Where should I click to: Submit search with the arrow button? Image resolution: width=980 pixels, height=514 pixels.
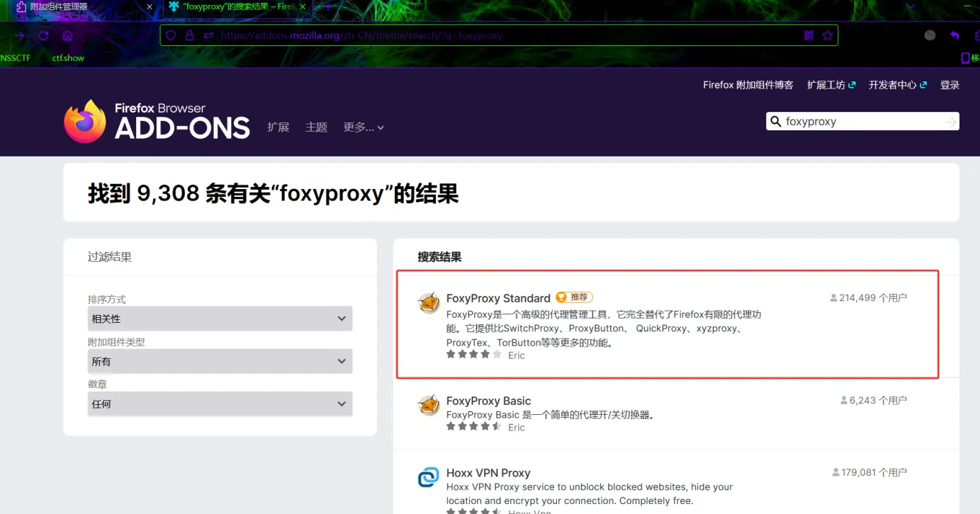pos(950,122)
